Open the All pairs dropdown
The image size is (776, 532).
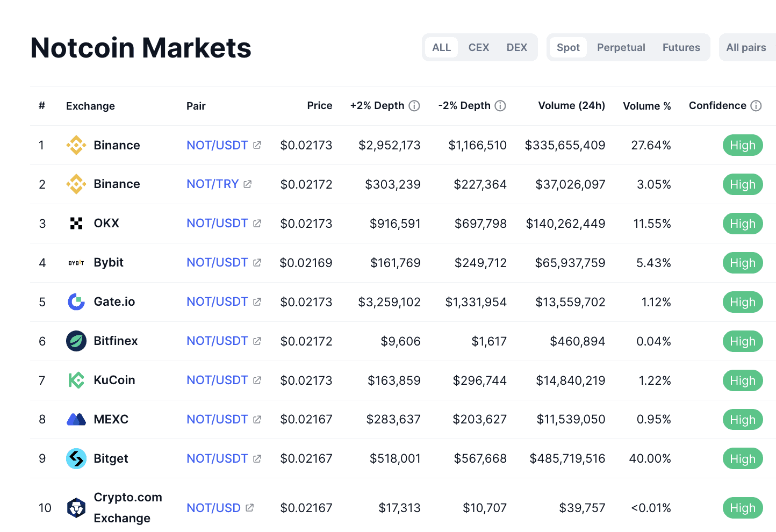[746, 48]
